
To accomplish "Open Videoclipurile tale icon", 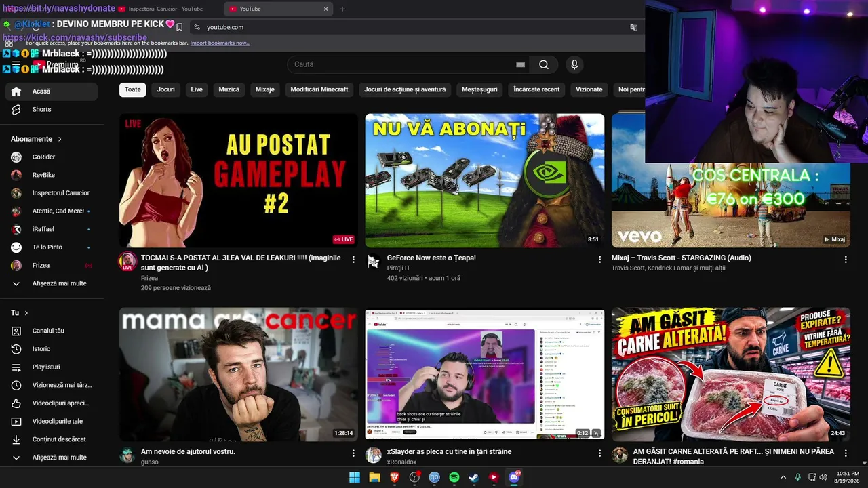I will [16, 421].
